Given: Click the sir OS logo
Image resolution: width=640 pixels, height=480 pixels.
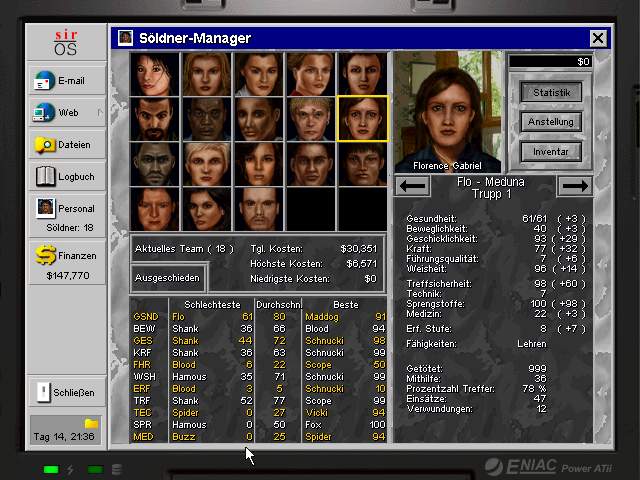Looking at the screenshot, I should tap(66, 42).
